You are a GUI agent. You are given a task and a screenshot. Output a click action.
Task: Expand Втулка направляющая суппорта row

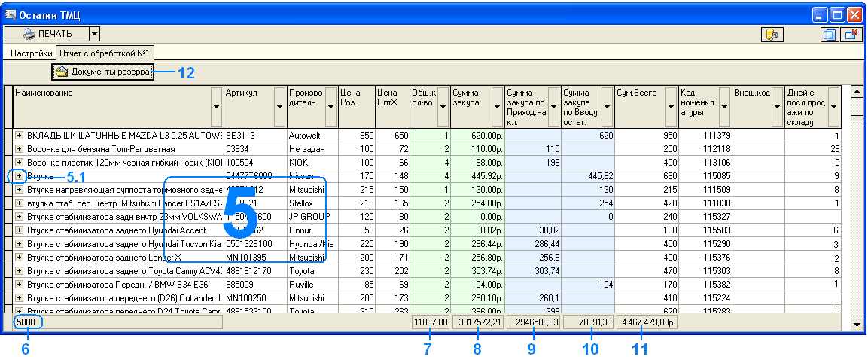pyautogui.click(x=20, y=189)
